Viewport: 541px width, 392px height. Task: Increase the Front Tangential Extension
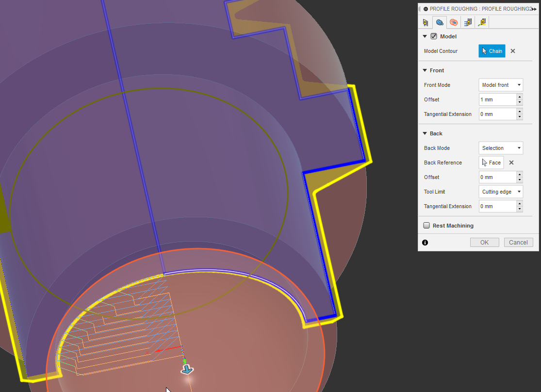[520, 111]
